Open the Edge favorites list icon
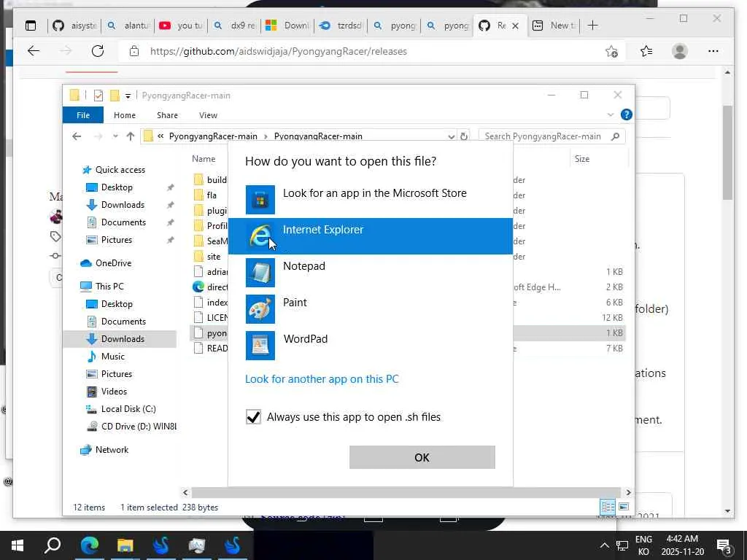This screenshot has height=560, width=747. point(646,51)
